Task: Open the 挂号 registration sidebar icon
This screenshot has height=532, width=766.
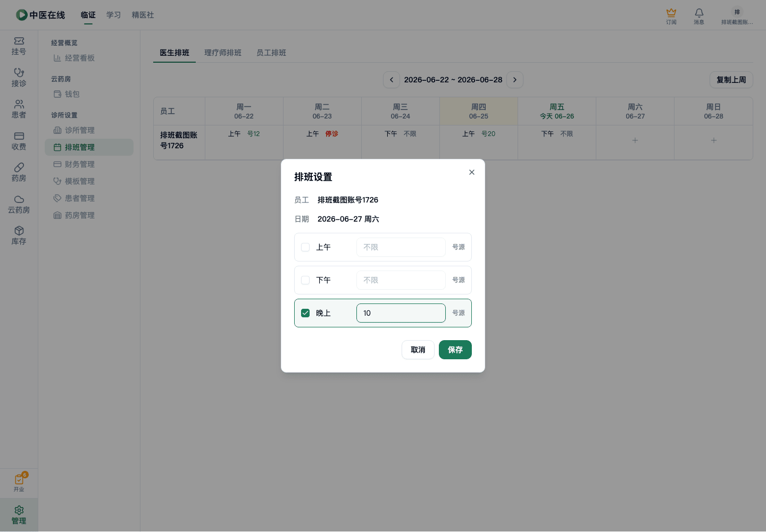Action: tap(19, 41)
